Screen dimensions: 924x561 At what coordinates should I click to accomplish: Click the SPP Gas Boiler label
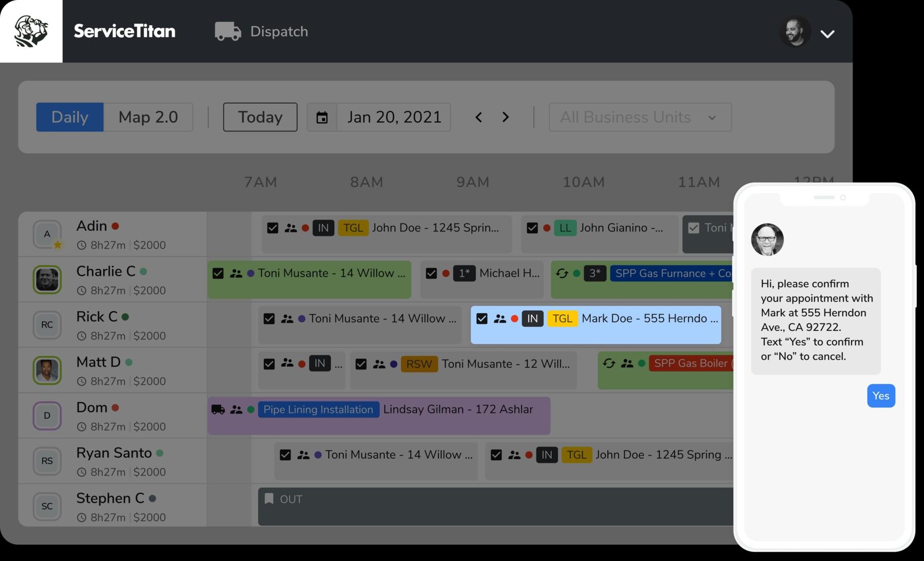point(691,364)
